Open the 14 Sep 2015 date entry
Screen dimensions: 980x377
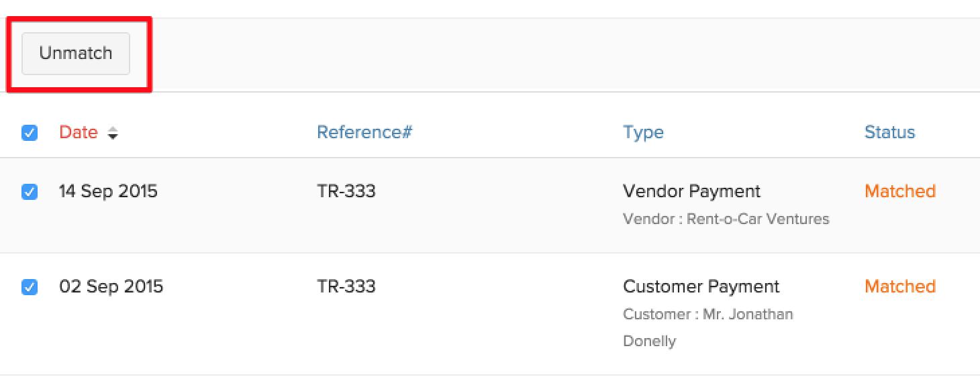[108, 191]
